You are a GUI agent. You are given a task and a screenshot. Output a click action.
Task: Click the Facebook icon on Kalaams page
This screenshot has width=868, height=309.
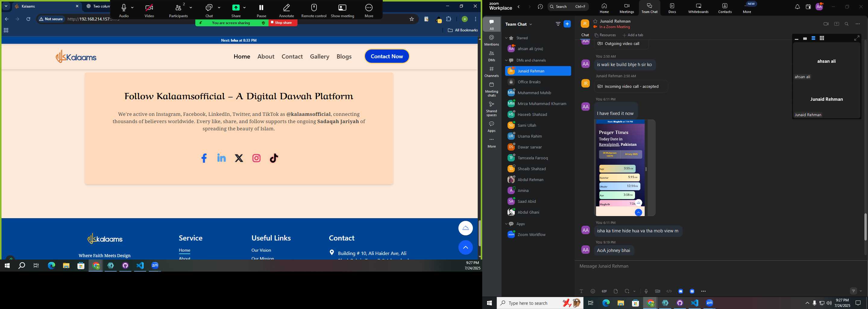pyautogui.click(x=204, y=158)
